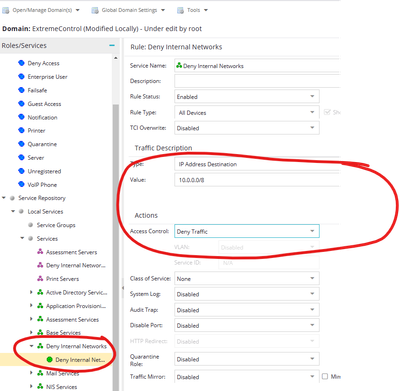Click the NIS Services icon
The height and width of the screenshot is (391, 400).
(40, 386)
